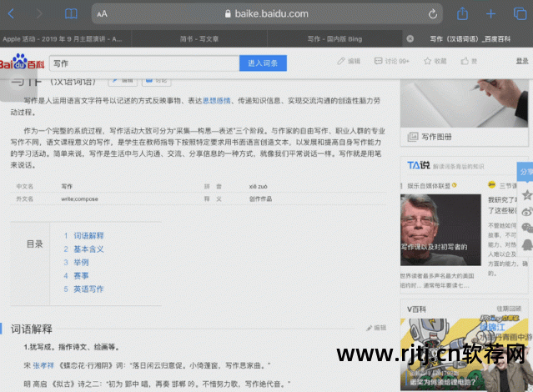Jump to 赛事 in contents
Viewport: 533px width, 392px height.
(x=81, y=276)
